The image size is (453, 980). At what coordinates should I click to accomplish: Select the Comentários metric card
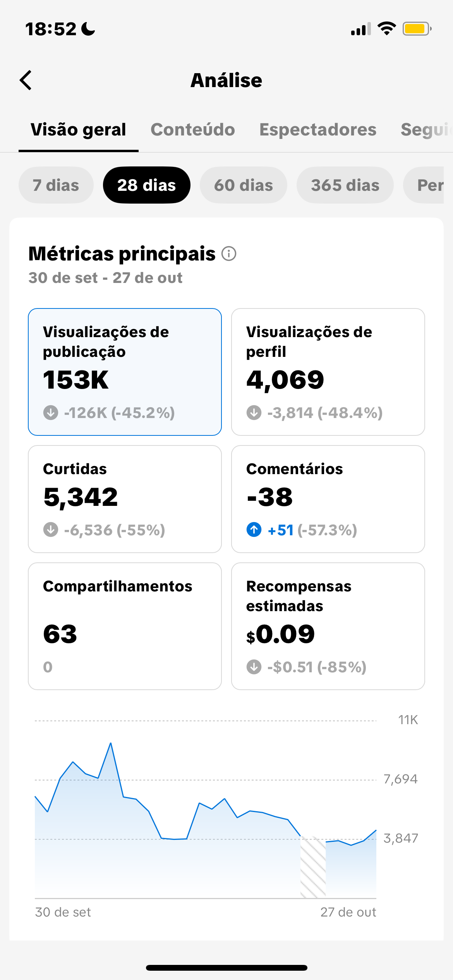tap(328, 499)
